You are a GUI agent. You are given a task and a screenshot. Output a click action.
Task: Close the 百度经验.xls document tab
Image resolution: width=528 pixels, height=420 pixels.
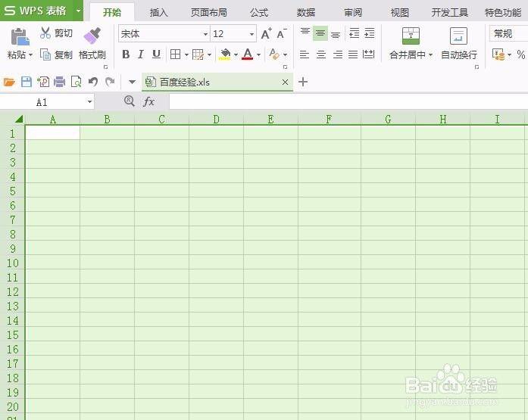tap(285, 82)
